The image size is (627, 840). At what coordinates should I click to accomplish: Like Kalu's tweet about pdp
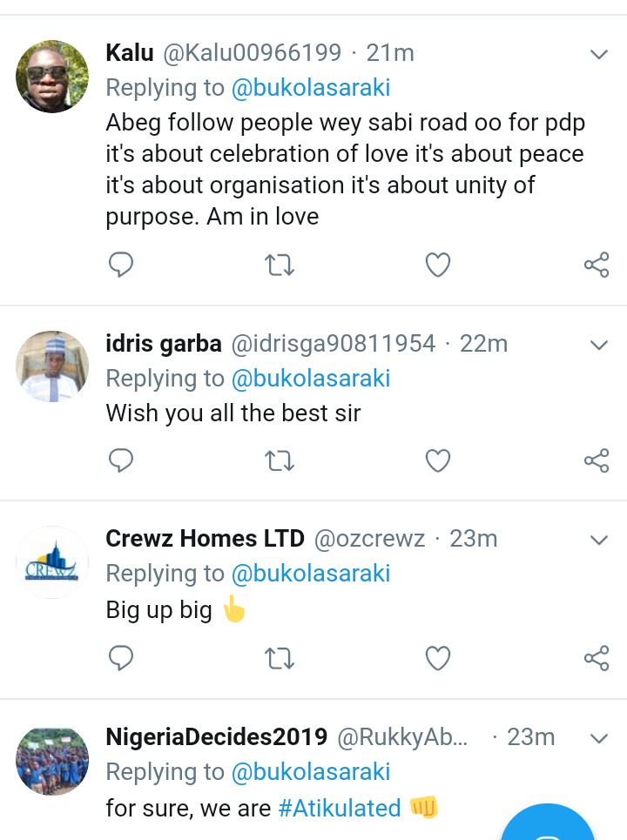(437, 265)
